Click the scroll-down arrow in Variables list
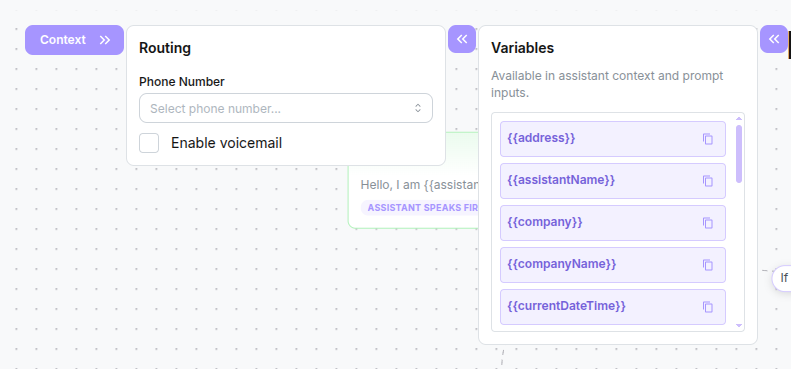Viewport: 791px width, 369px height. [739, 326]
